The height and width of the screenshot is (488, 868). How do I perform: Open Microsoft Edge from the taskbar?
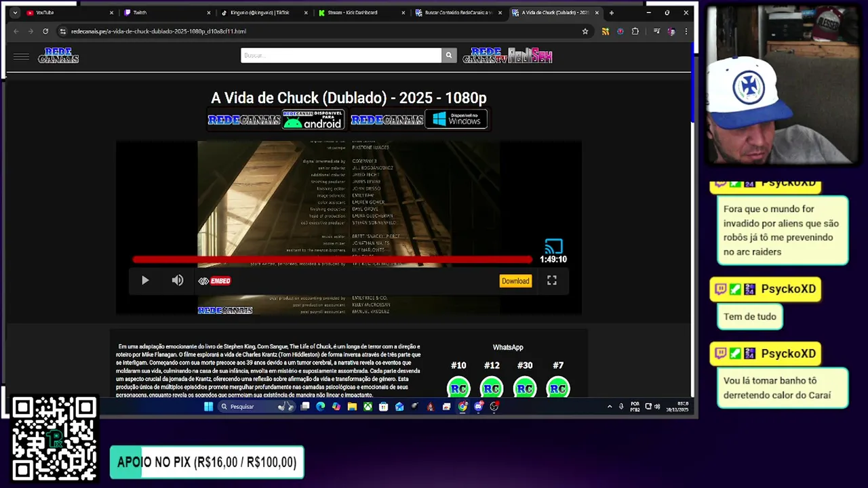click(x=320, y=407)
